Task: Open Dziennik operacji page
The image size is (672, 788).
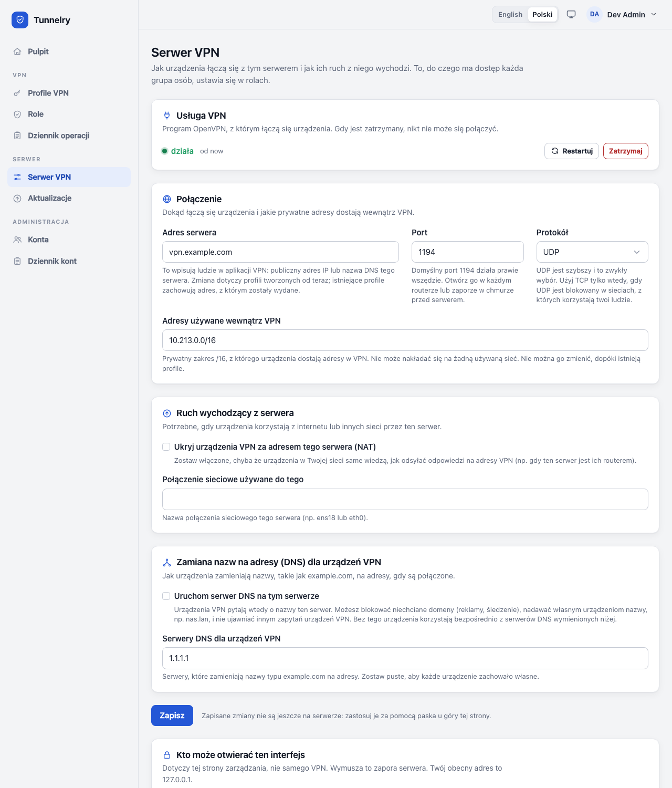Action: (x=69, y=136)
